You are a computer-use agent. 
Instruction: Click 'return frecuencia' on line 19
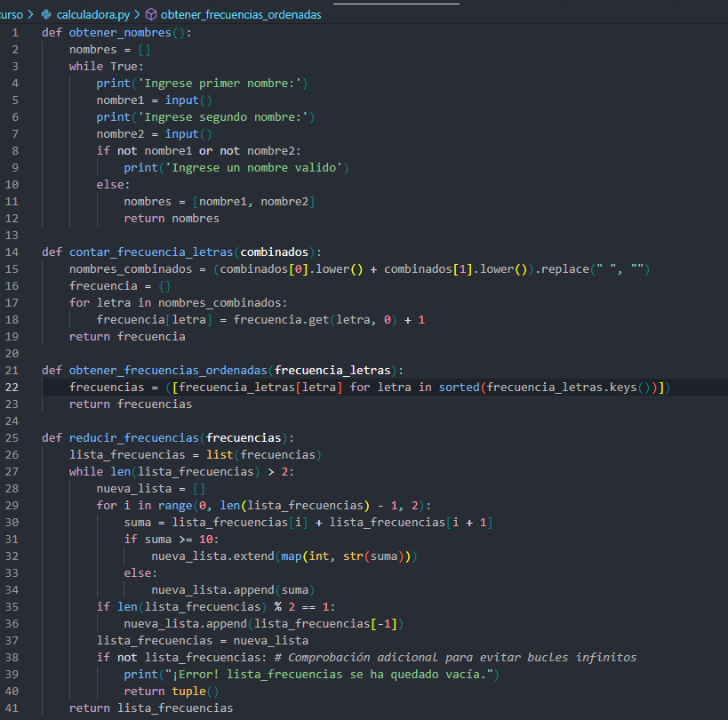pyautogui.click(x=127, y=337)
